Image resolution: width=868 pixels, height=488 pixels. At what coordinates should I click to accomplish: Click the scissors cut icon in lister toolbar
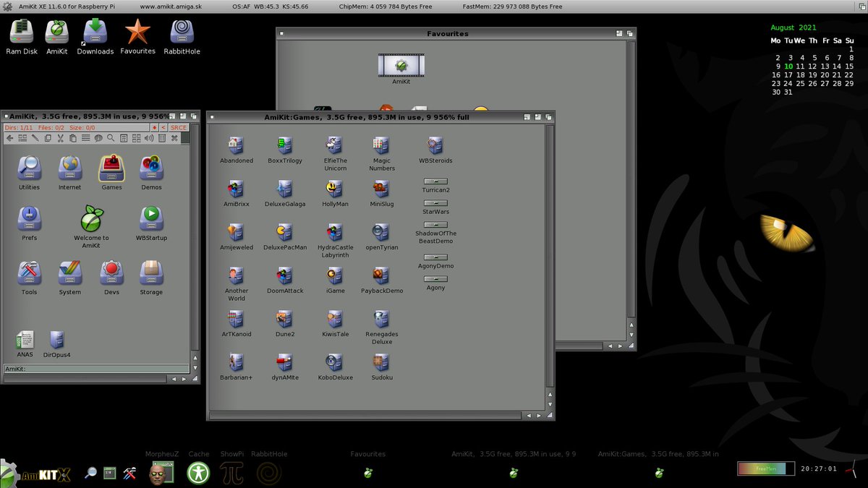[61, 138]
